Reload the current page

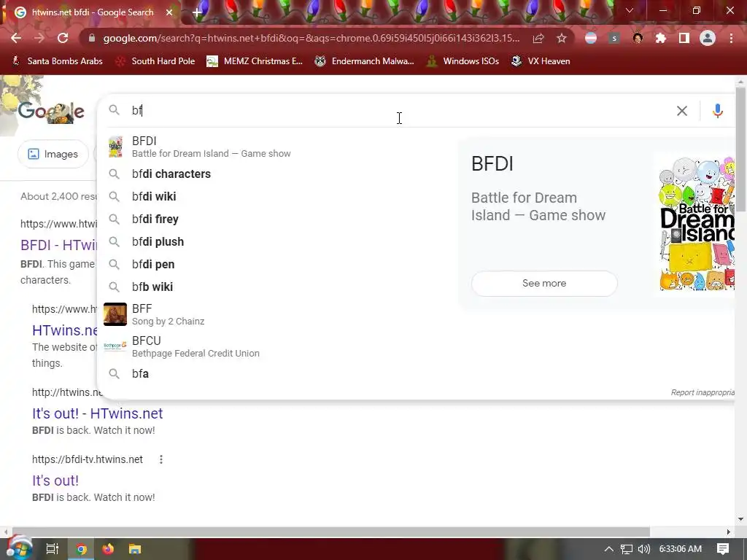tap(63, 38)
